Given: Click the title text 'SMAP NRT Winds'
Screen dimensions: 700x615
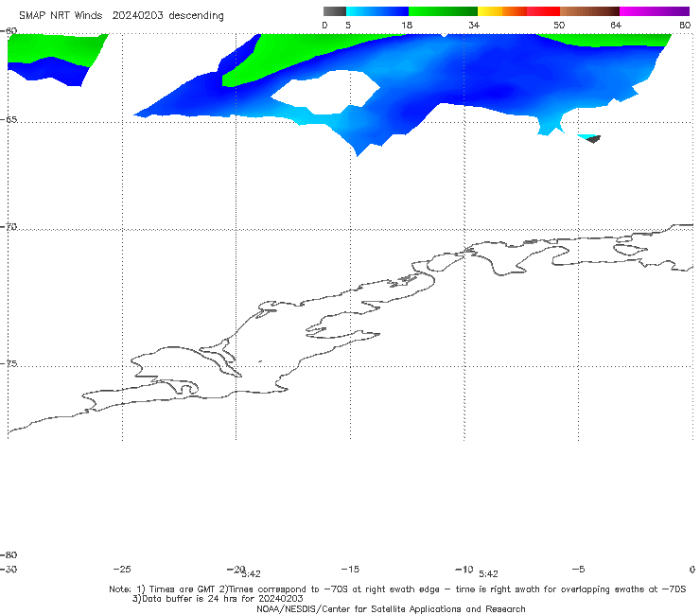Looking at the screenshot, I should pyautogui.click(x=61, y=15).
